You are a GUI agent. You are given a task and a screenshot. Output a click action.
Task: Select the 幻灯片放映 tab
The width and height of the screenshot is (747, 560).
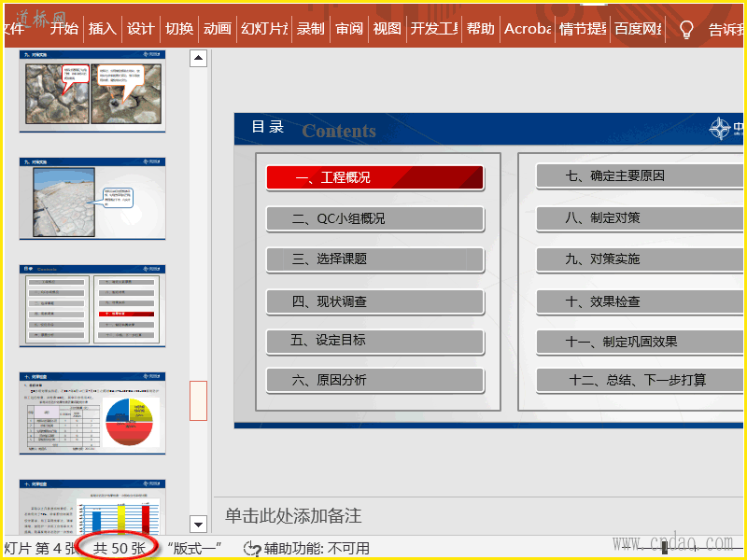pyautogui.click(x=264, y=29)
